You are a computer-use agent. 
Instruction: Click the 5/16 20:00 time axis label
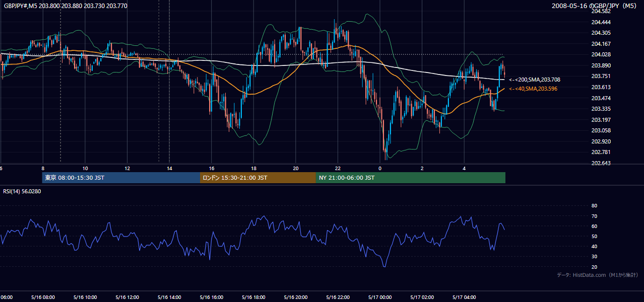(x=295, y=297)
